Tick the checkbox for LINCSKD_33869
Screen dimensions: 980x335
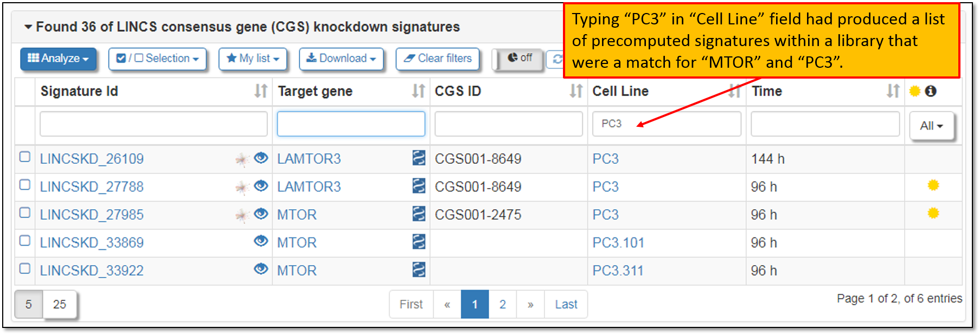pos(24,240)
